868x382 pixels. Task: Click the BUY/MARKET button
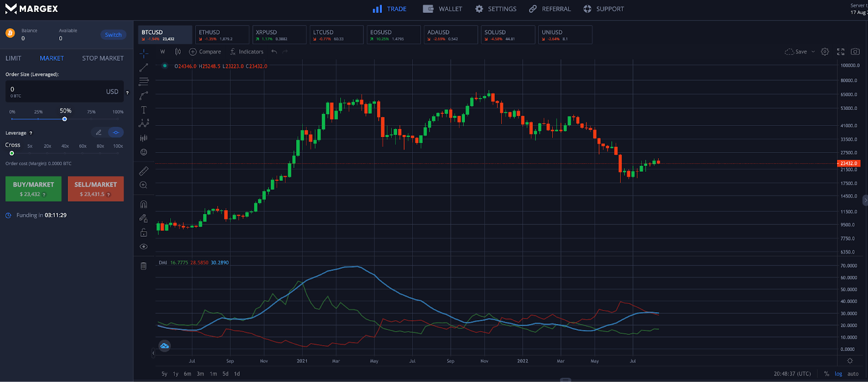(x=33, y=189)
